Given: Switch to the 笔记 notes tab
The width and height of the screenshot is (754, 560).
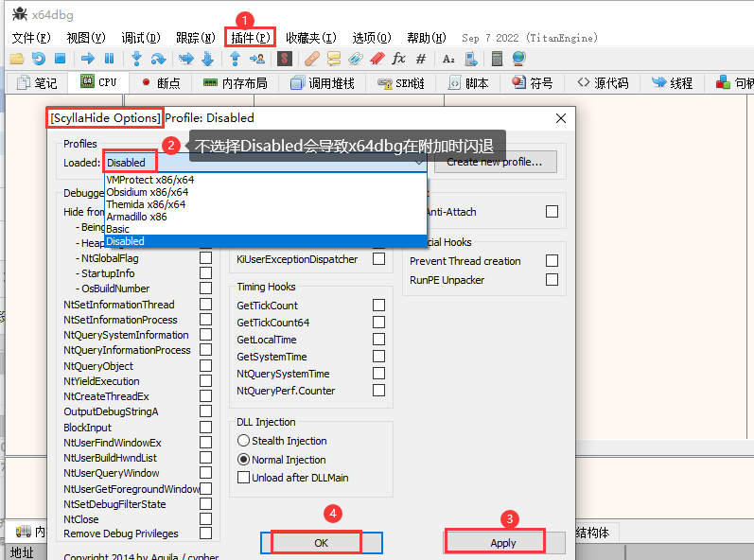Looking at the screenshot, I should [x=37, y=83].
